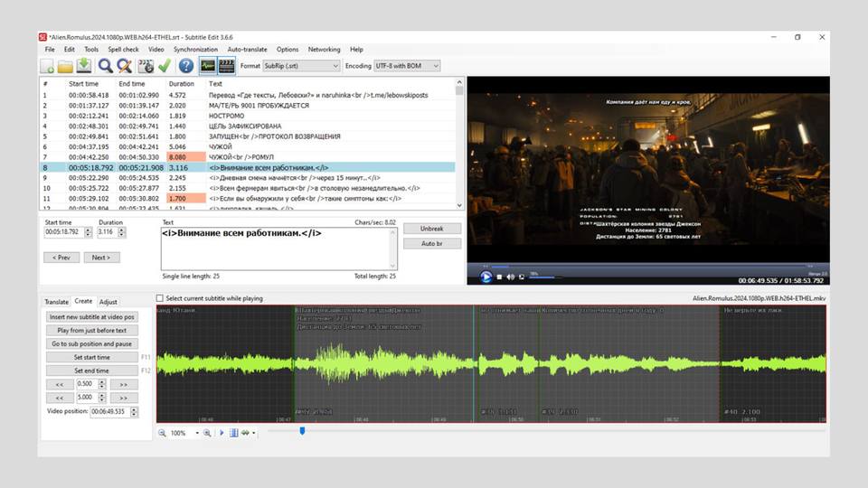The height and width of the screenshot is (488, 868).
Task: Switch to the Adjust tab
Action: pos(108,302)
